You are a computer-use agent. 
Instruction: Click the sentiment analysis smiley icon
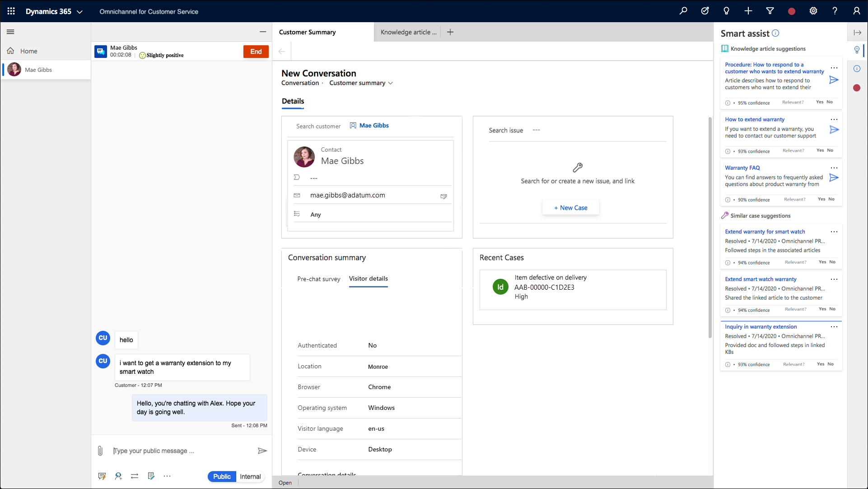(142, 55)
